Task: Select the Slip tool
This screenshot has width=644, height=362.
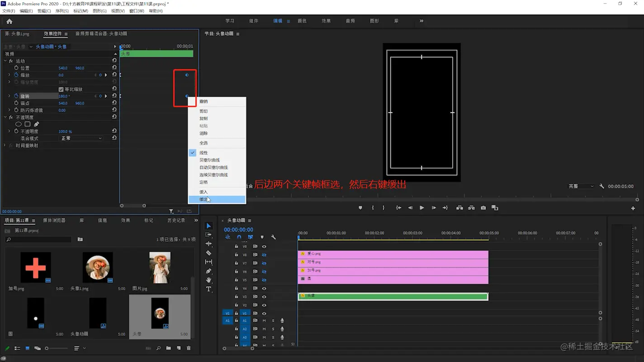Action: (208, 262)
